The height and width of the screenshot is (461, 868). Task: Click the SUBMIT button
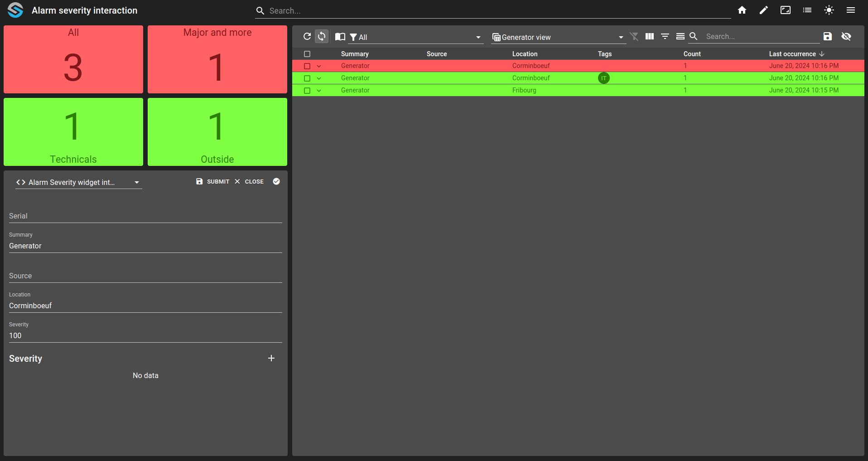pos(213,181)
